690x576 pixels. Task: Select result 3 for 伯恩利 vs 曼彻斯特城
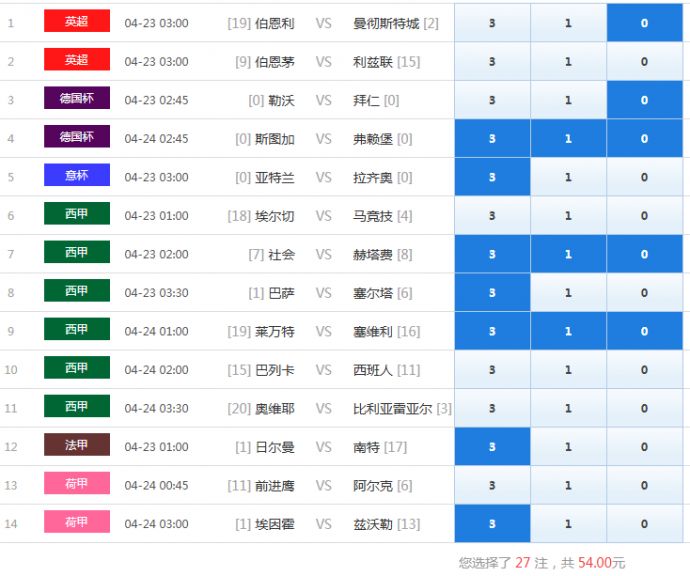pyautogui.click(x=492, y=23)
